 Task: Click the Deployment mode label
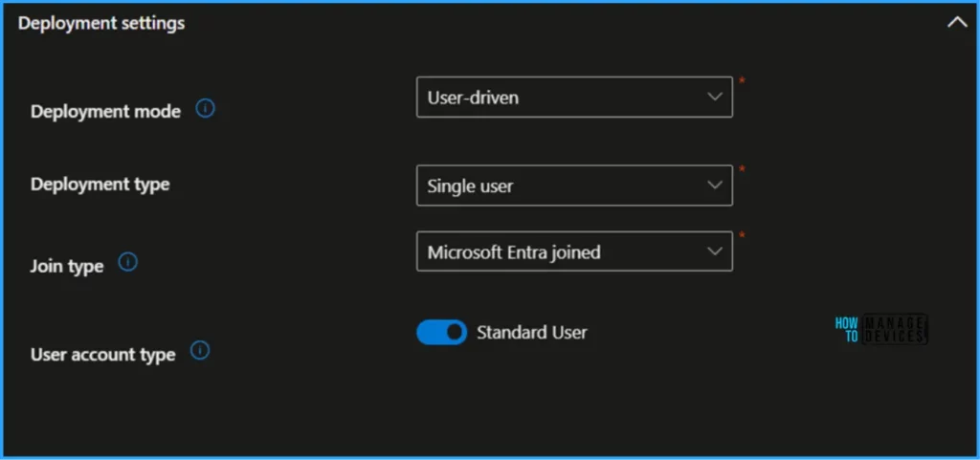click(105, 112)
